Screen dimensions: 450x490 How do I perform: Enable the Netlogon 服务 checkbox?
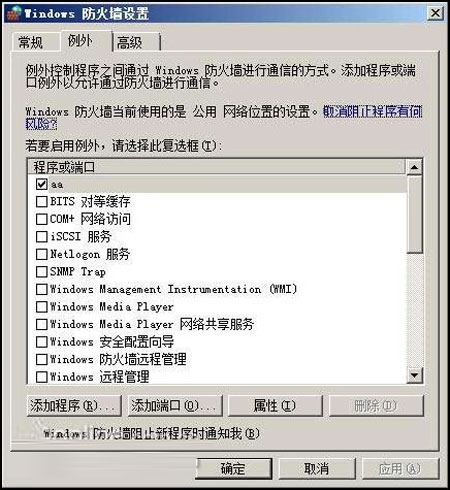42,254
